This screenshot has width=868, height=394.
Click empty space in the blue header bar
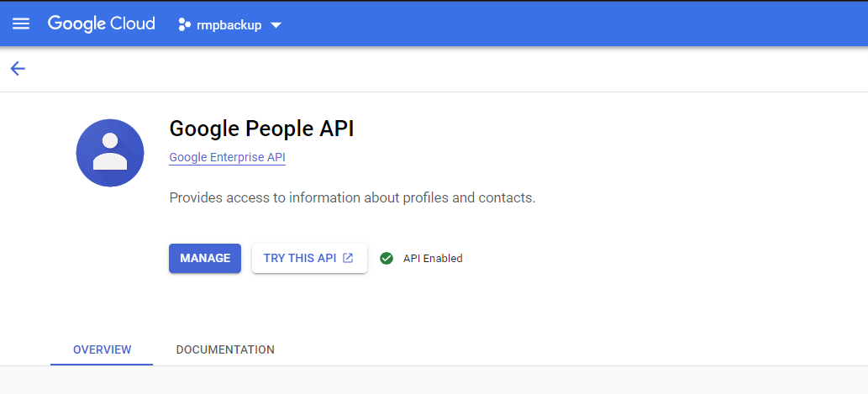click(x=571, y=24)
